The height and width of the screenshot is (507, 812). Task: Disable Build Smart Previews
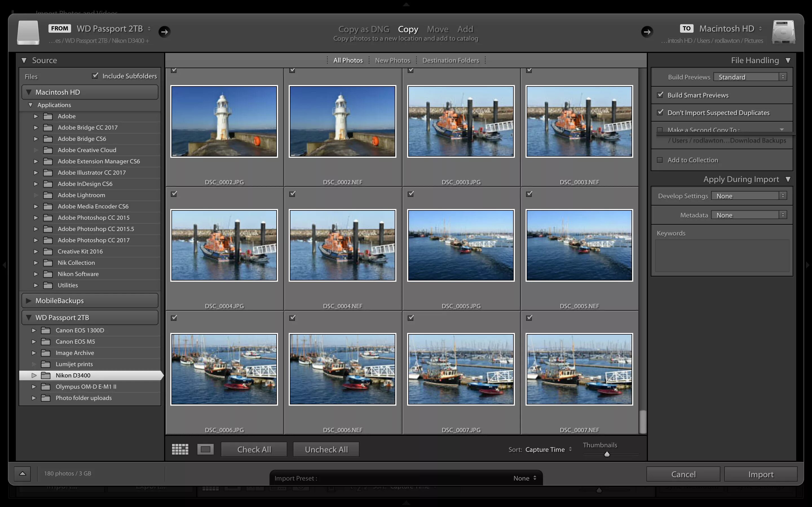coord(660,95)
